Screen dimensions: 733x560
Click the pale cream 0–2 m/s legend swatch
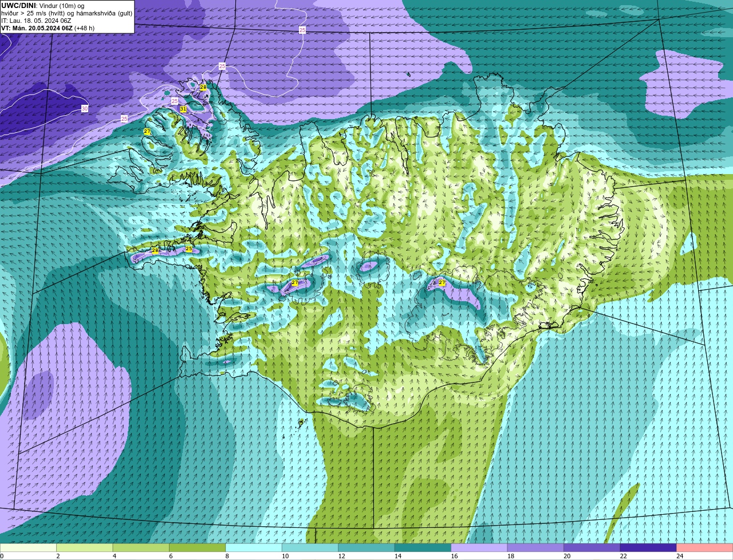[28, 547]
